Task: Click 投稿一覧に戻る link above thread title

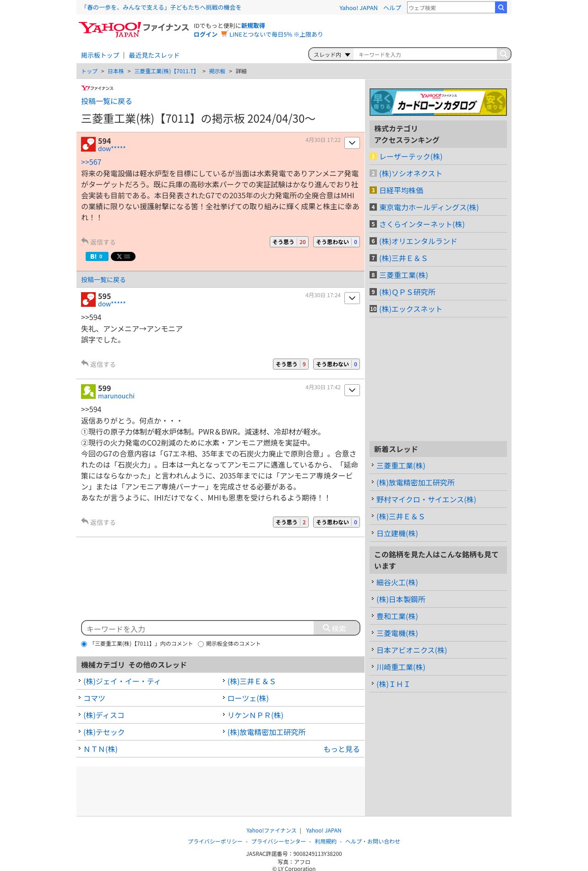Action: pos(106,101)
